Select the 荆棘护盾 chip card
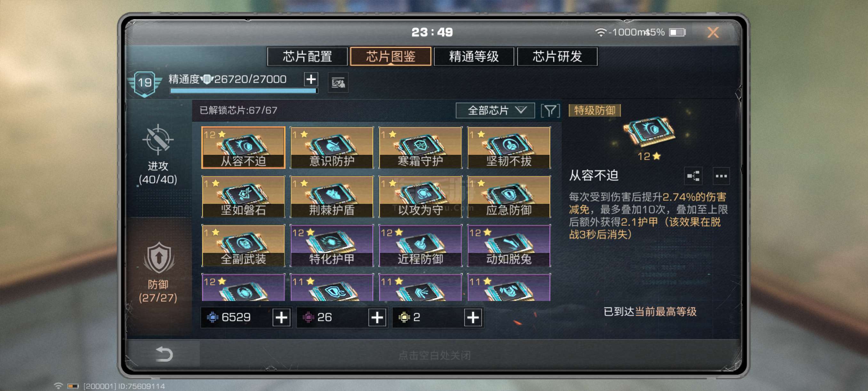 (x=332, y=196)
